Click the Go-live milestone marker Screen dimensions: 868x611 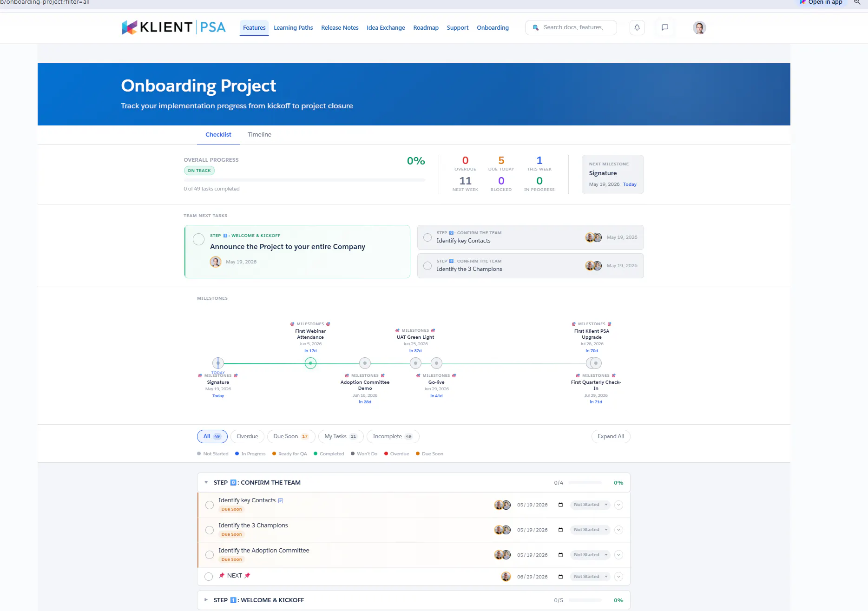coord(436,363)
